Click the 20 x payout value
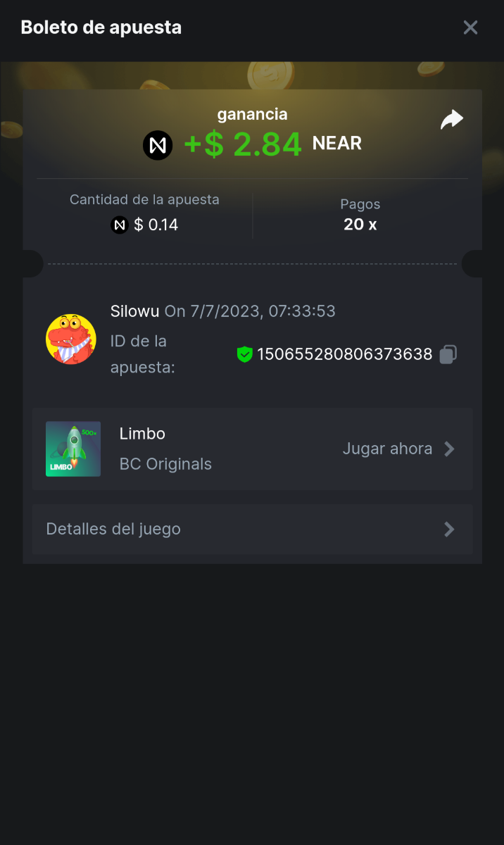The image size is (504, 845). point(360,225)
